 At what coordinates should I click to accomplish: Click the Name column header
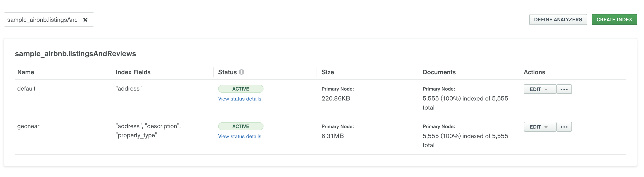coord(26,72)
